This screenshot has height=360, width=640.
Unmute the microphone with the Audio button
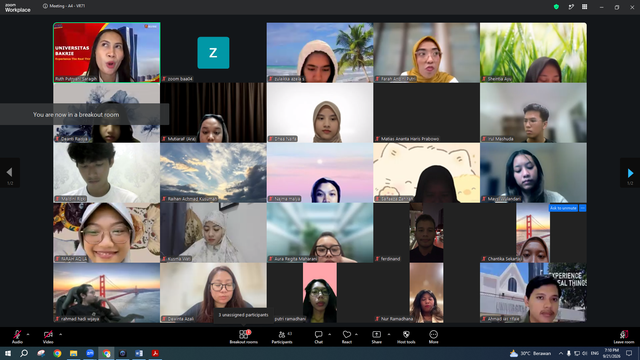click(17, 337)
